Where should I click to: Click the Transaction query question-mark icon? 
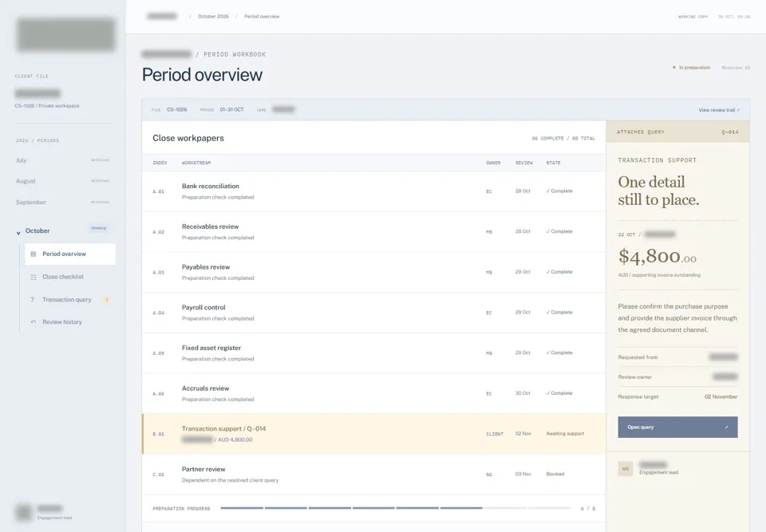32,299
